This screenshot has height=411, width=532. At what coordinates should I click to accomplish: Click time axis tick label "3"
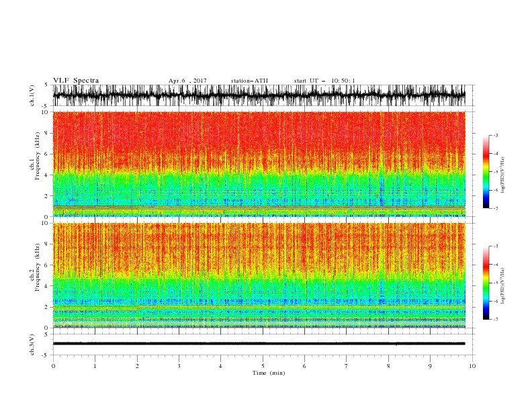(x=179, y=366)
